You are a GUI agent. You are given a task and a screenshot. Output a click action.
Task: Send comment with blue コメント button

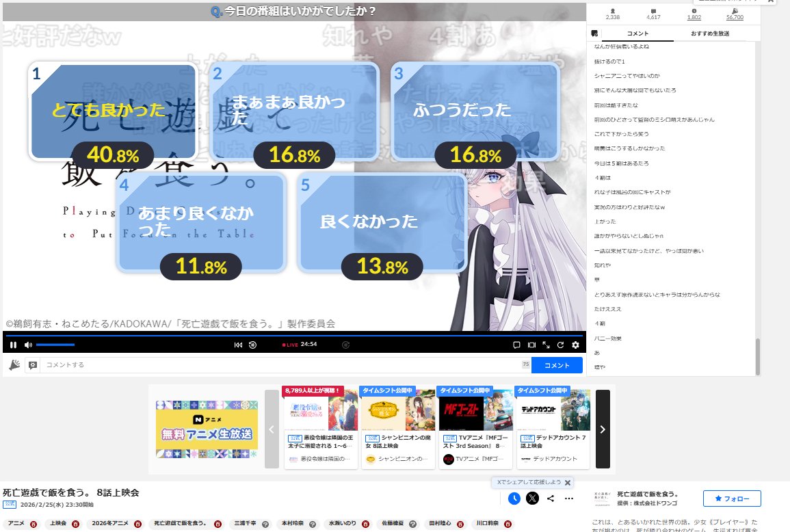tap(557, 365)
